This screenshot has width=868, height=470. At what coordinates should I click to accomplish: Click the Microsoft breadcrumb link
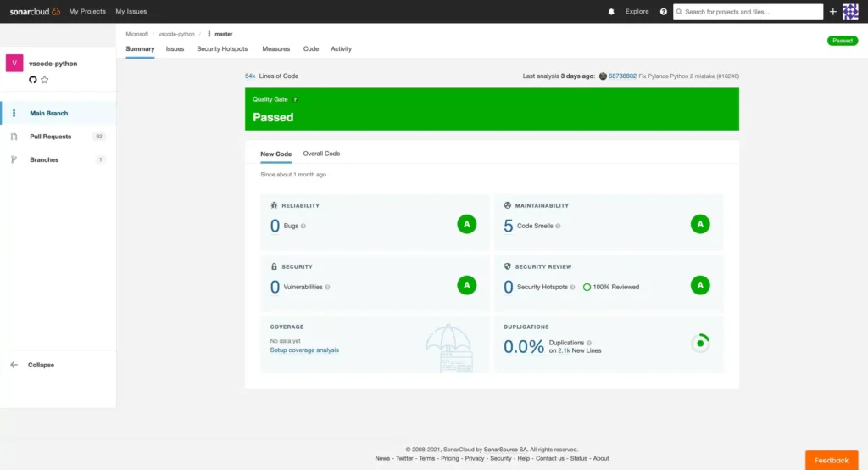(x=136, y=35)
